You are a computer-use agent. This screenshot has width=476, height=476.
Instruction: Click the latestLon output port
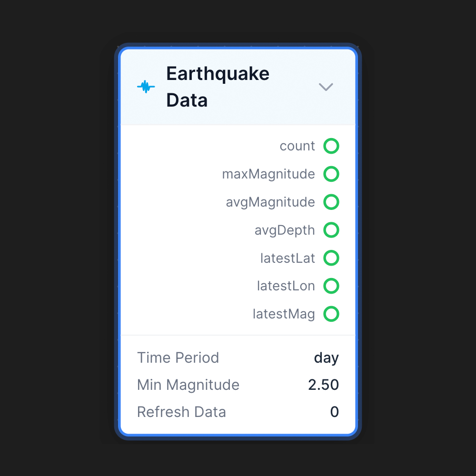click(331, 286)
